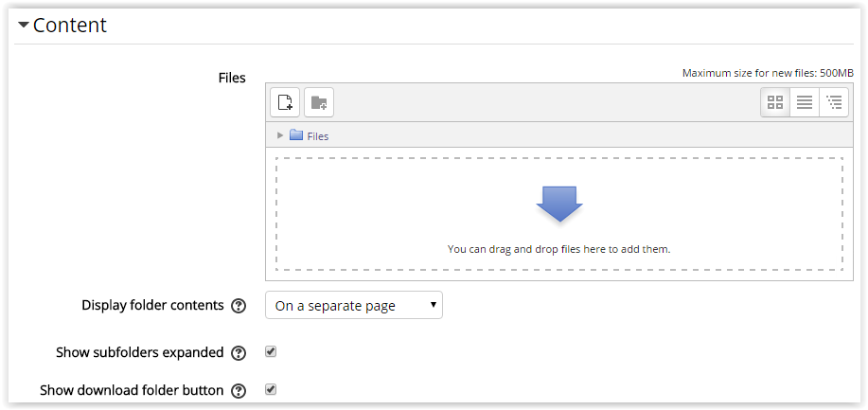868x410 pixels.
Task: Click the Maximum size for new files text
Action: (768, 73)
